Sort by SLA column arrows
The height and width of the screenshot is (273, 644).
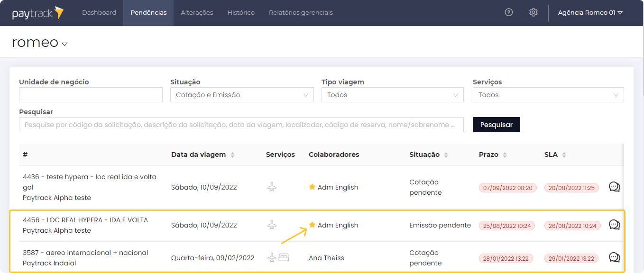tap(564, 155)
